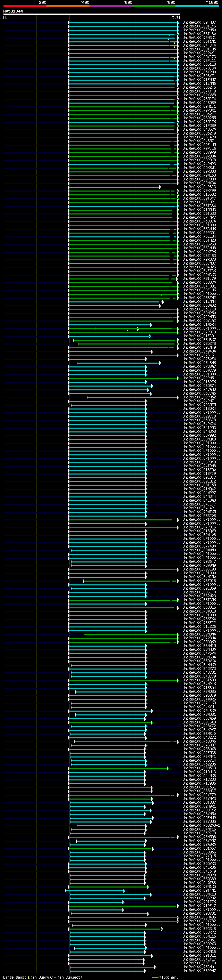Select hit label UniRef100_Q1PG89

(199, 125)
